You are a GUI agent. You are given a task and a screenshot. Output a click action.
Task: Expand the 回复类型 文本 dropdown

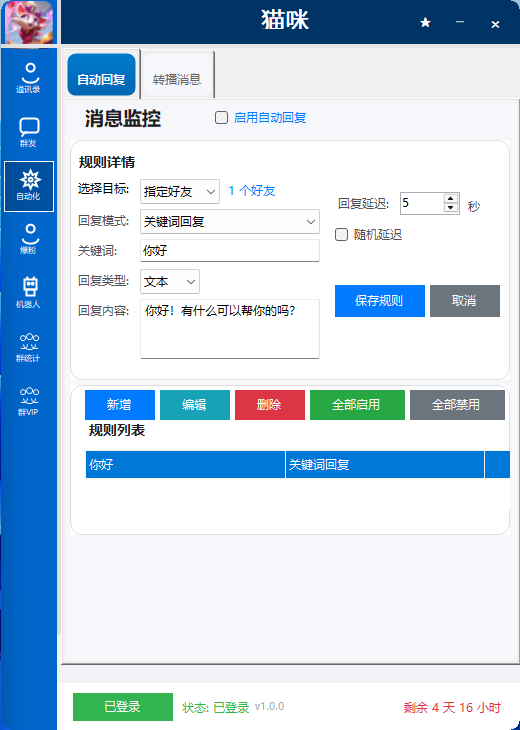(170, 282)
